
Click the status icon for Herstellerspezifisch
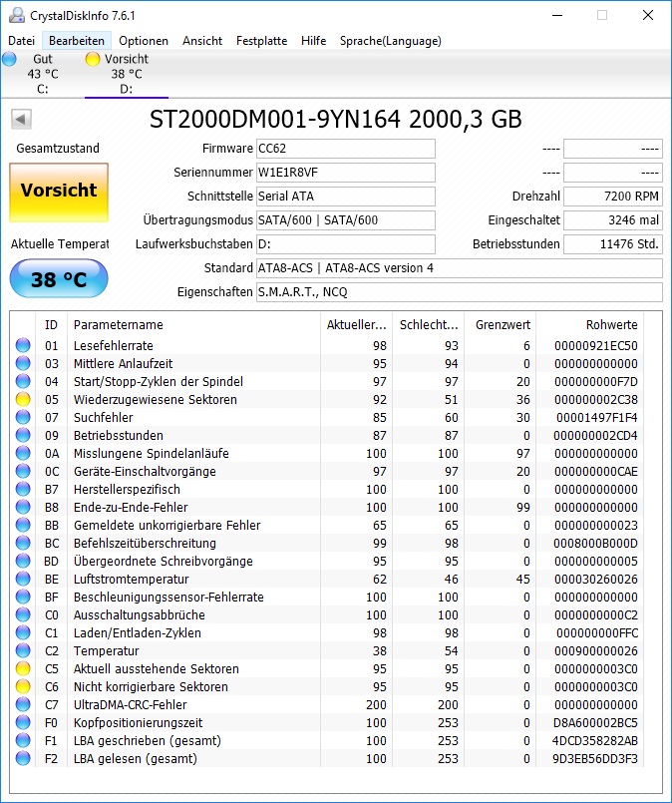coord(23,489)
